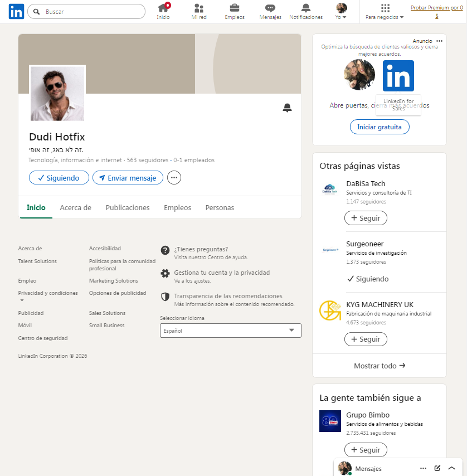The width and height of the screenshot is (467, 476).
Task: Click Probar Premium por 0 $ link
Action: (x=437, y=12)
